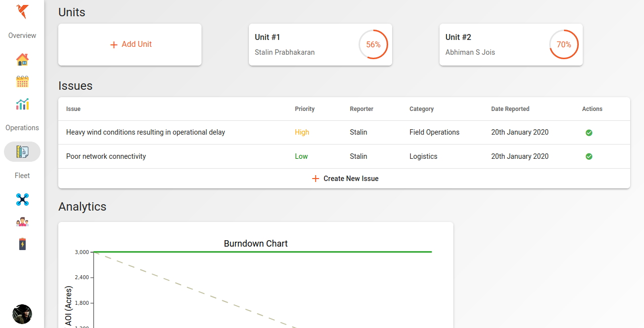Sort by the Priority column header
This screenshot has height=328, width=644.
coord(305,109)
